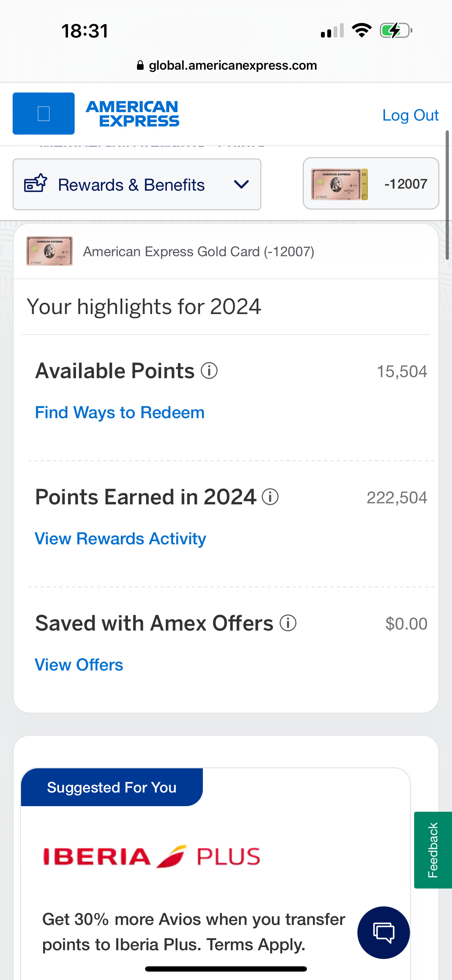Select the Suggested For You tab label
Viewport: 452px width, 980px height.
click(111, 787)
